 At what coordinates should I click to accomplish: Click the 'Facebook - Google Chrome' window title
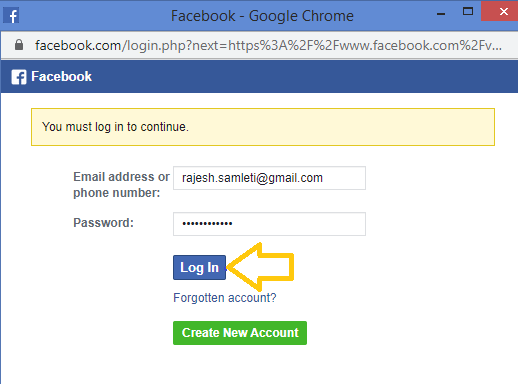[262, 16]
